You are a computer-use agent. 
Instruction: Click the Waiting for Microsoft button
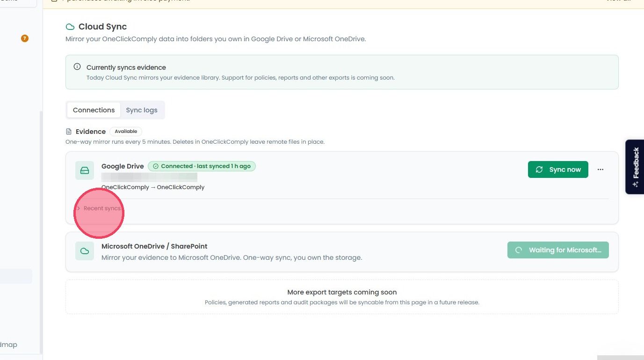click(558, 250)
